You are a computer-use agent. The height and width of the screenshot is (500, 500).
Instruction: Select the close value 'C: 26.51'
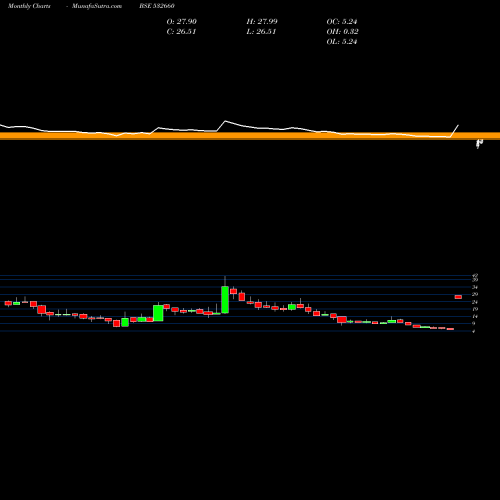pos(181,32)
